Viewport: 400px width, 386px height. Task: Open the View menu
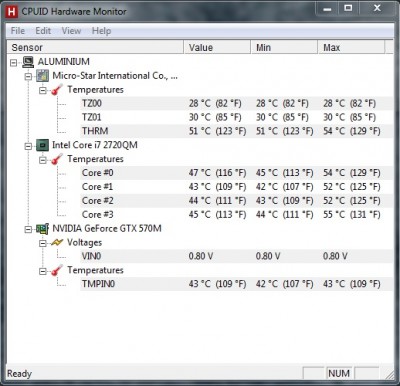pyautogui.click(x=71, y=31)
